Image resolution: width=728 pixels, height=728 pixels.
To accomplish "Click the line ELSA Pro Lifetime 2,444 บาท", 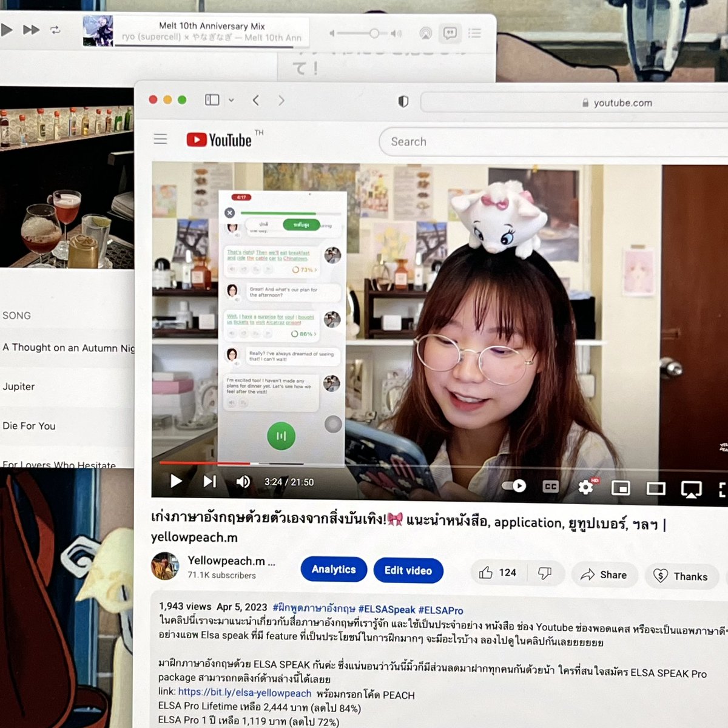I will [260, 707].
